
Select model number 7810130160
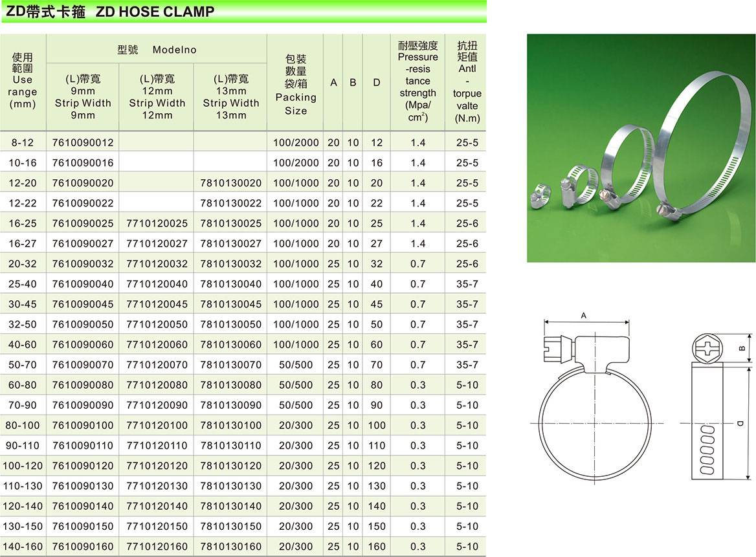click(x=231, y=547)
